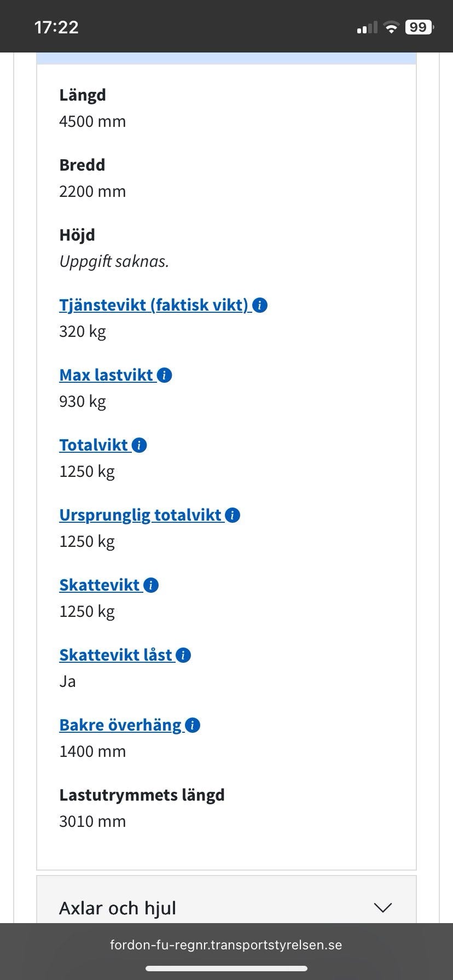The width and height of the screenshot is (453, 980).
Task: Open the Tjänstevikt (faktisk vikt) link
Action: [x=154, y=305]
